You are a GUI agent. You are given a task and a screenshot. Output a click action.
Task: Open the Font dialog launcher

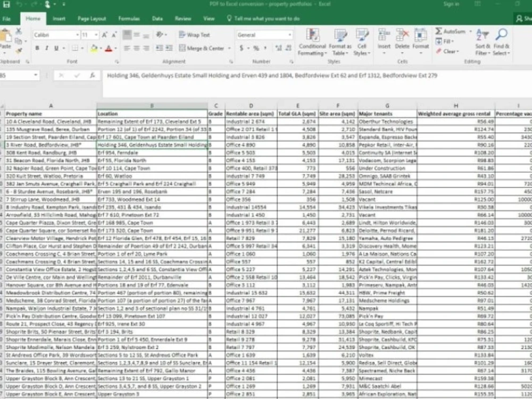(x=117, y=62)
